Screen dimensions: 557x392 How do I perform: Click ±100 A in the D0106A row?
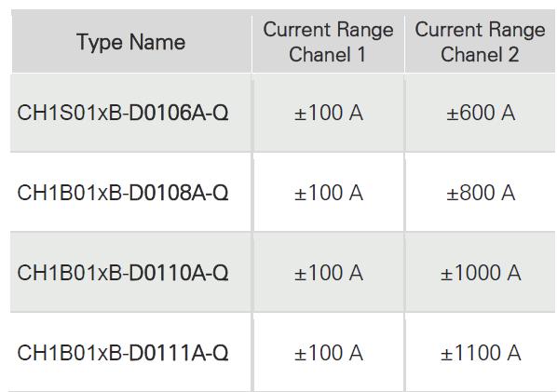point(329,113)
